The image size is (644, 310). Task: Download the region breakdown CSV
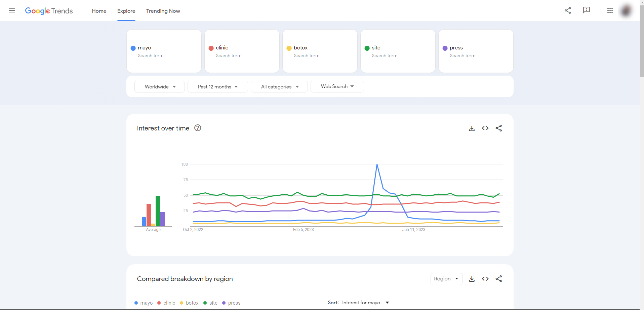point(472,279)
